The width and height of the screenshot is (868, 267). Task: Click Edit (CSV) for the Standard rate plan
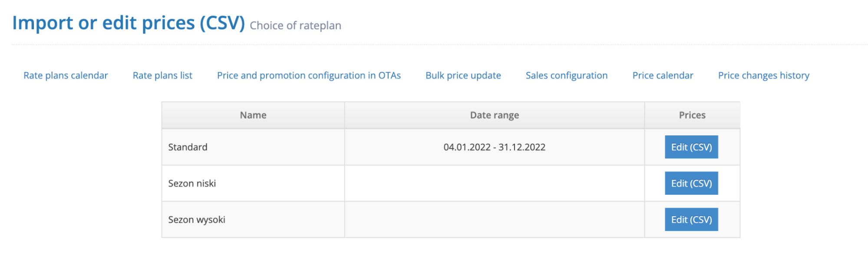tap(691, 147)
